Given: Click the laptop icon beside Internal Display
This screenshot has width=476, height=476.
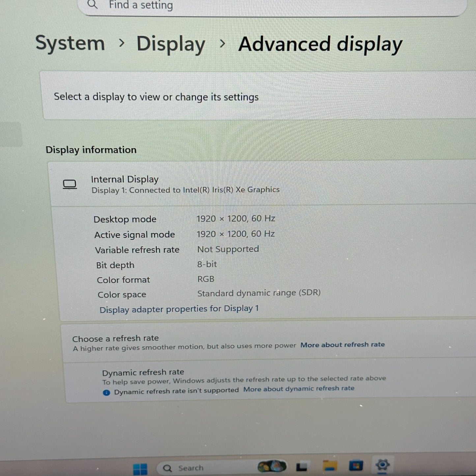Looking at the screenshot, I should (70, 184).
